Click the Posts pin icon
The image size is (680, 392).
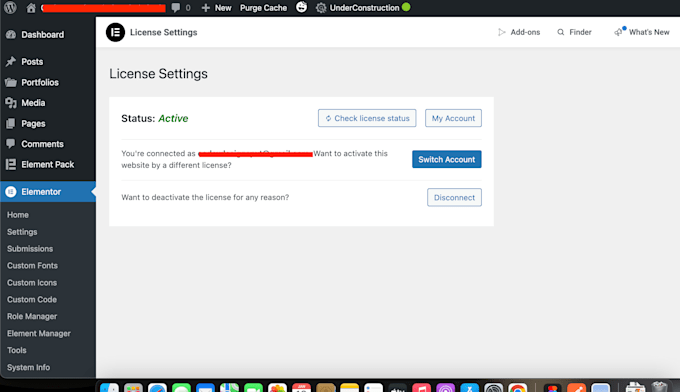tap(11, 62)
